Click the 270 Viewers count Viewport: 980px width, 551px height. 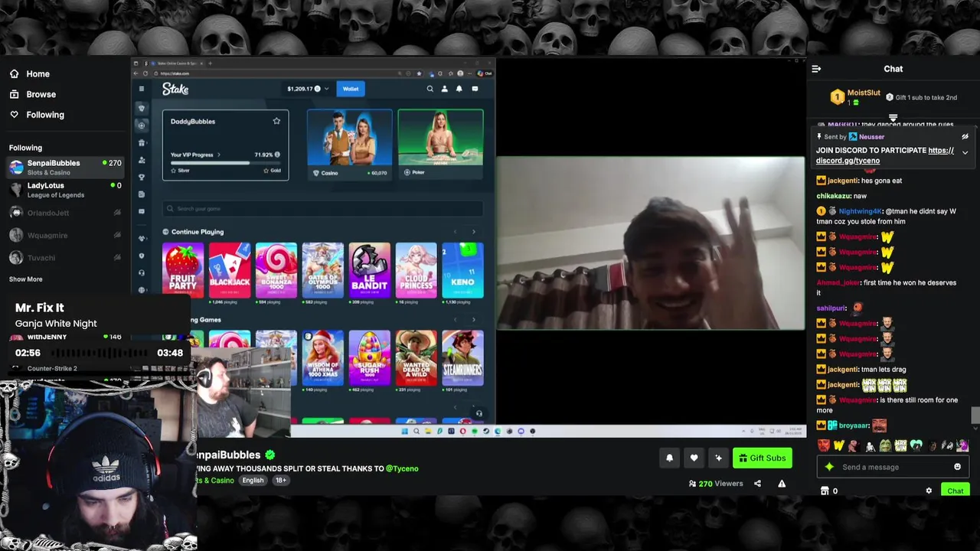(716, 484)
